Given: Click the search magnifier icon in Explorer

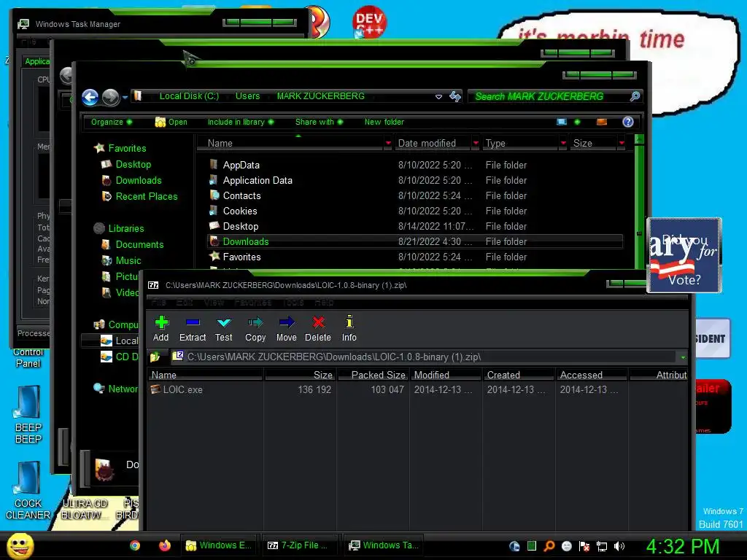Looking at the screenshot, I should [x=635, y=97].
